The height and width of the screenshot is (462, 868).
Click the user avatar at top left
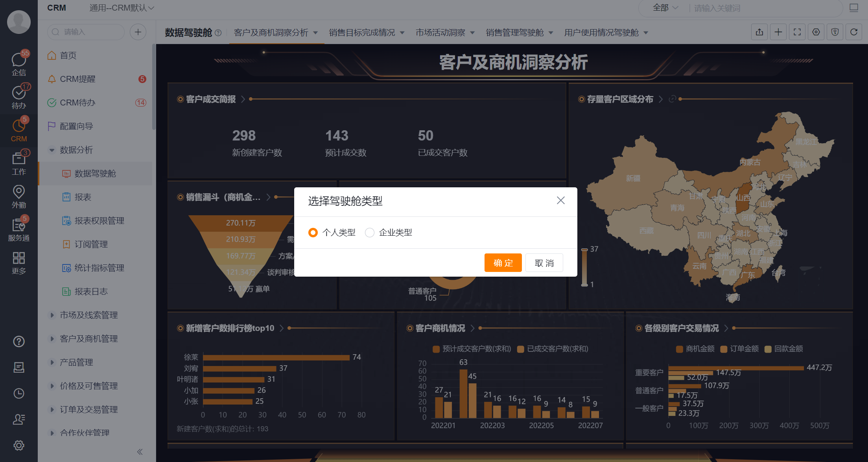click(x=19, y=22)
